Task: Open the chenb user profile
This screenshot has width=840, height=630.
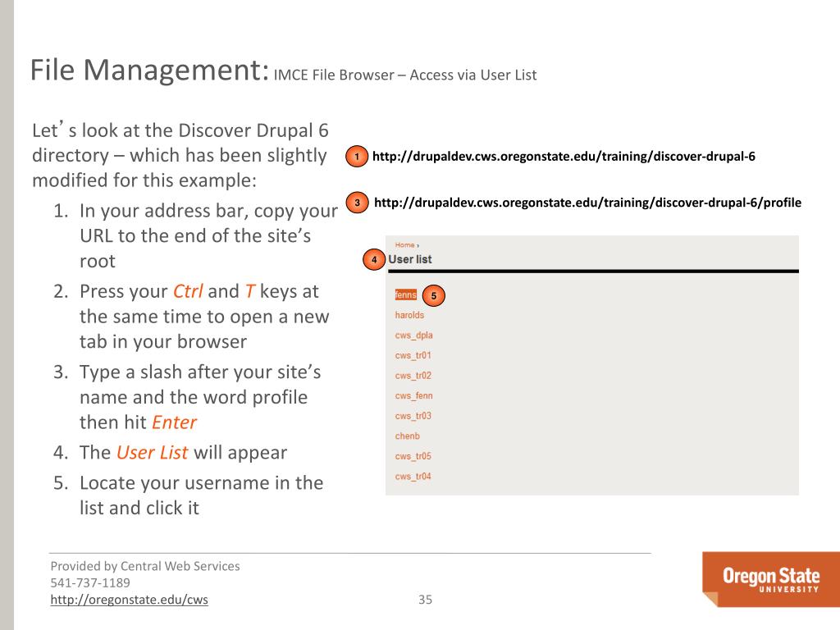Action: (x=407, y=436)
